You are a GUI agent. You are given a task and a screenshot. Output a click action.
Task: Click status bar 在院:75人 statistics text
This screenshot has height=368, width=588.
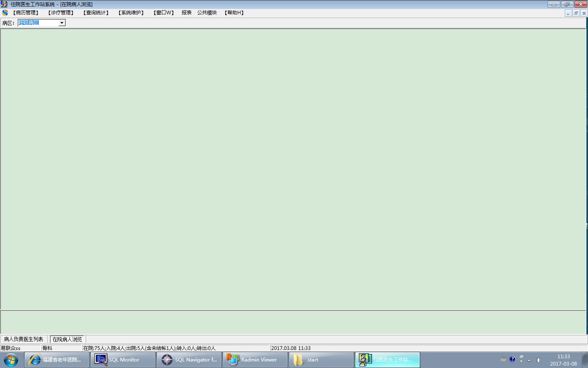click(x=149, y=348)
